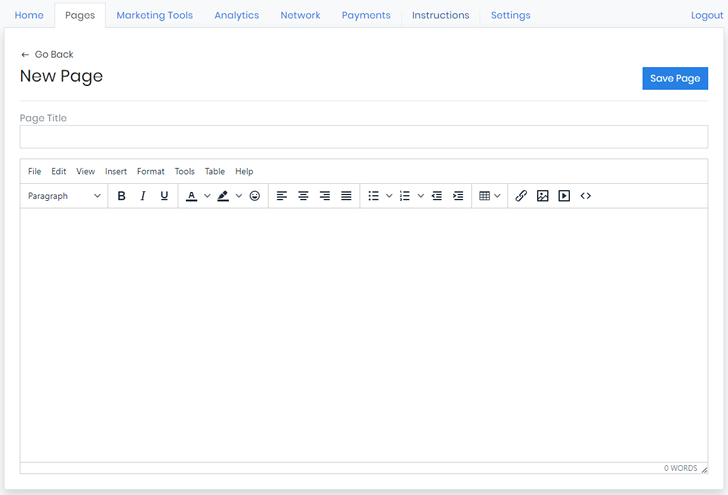This screenshot has height=495, width=728.
Task: Click the Save Page button
Action: [x=674, y=78]
